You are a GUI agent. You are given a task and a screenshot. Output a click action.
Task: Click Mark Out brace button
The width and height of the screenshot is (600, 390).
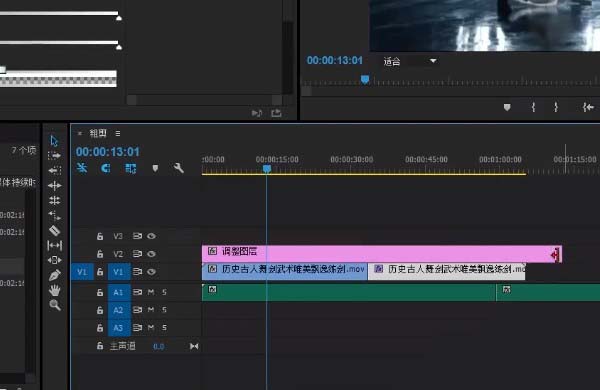click(x=556, y=108)
